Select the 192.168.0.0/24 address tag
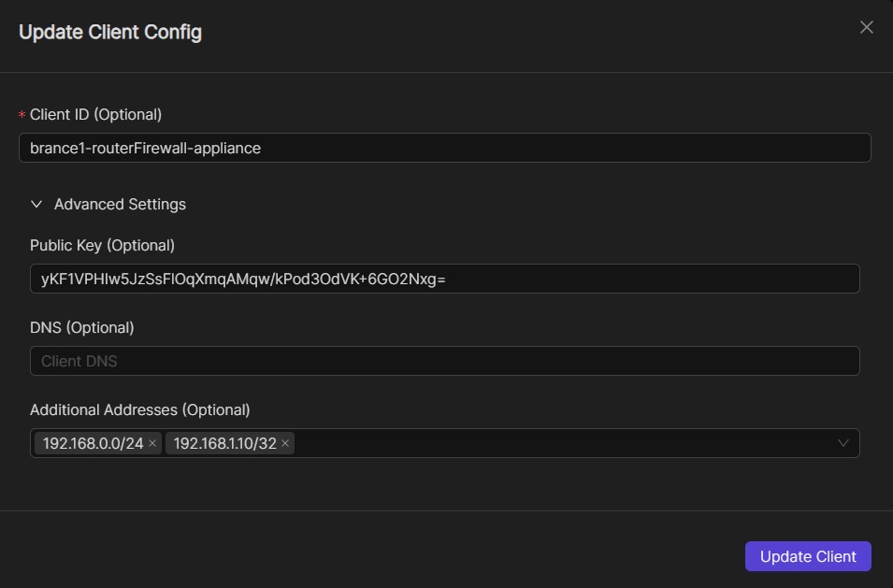This screenshot has height=588, width=893. 93,443
